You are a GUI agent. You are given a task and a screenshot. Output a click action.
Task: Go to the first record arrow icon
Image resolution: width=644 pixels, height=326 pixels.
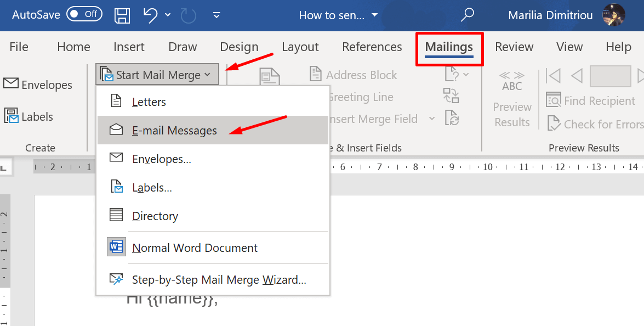[x=553, y=76]
